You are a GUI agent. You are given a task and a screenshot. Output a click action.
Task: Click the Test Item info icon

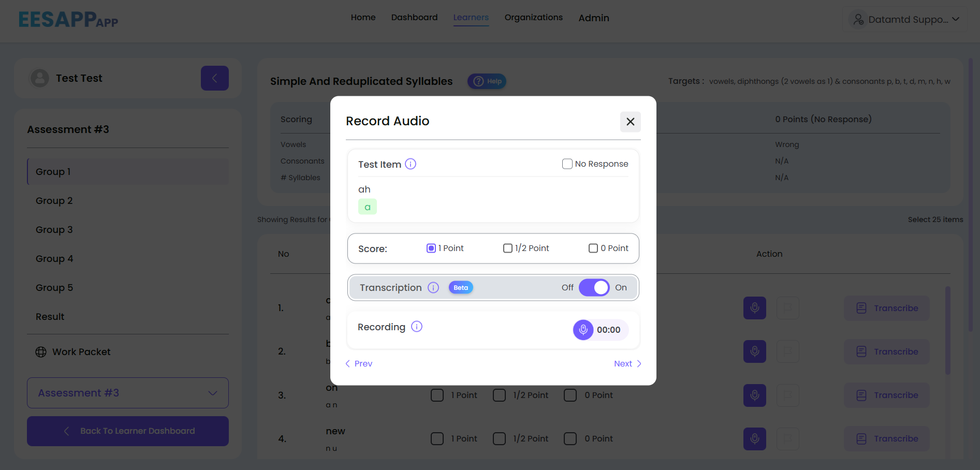(x=411, y=164)
